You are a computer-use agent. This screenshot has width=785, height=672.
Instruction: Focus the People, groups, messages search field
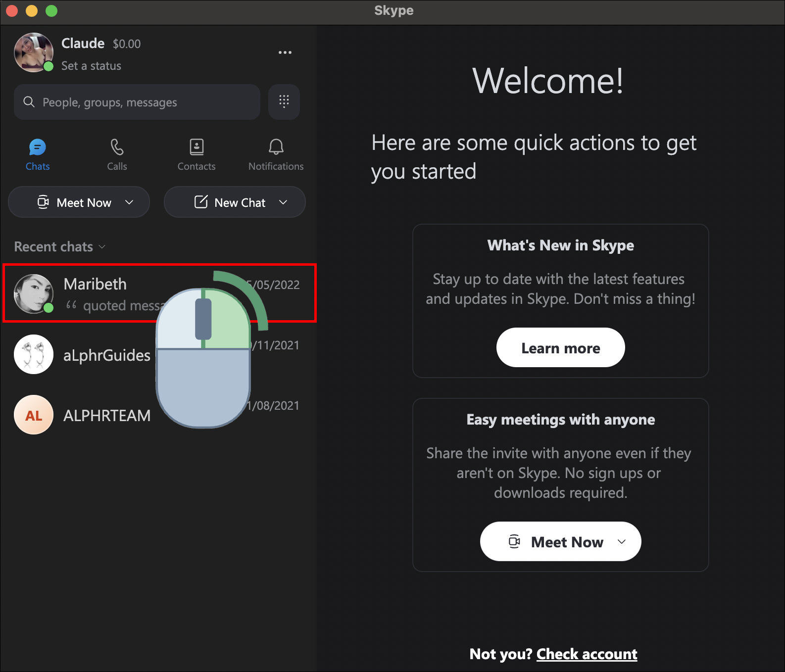coord(137,102)
